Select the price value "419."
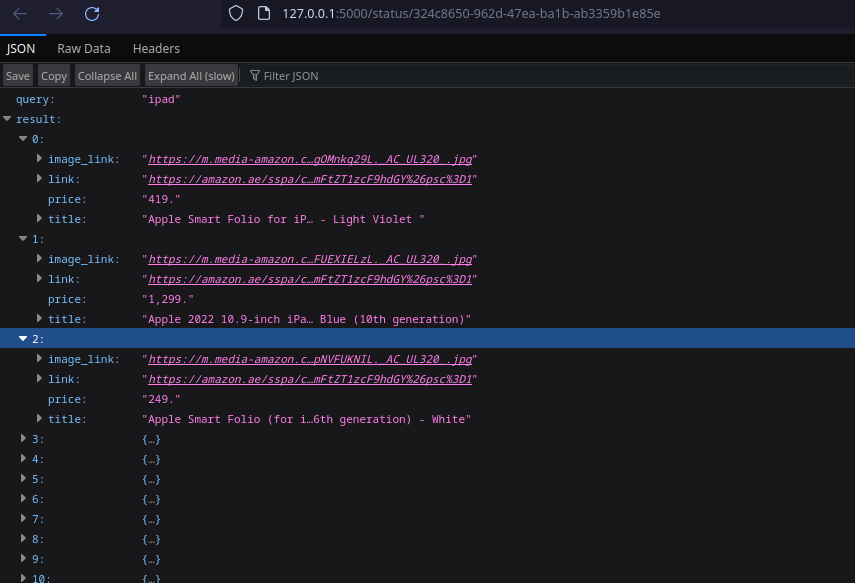Viewport: 855px width, 583px height. pos(161,199)
